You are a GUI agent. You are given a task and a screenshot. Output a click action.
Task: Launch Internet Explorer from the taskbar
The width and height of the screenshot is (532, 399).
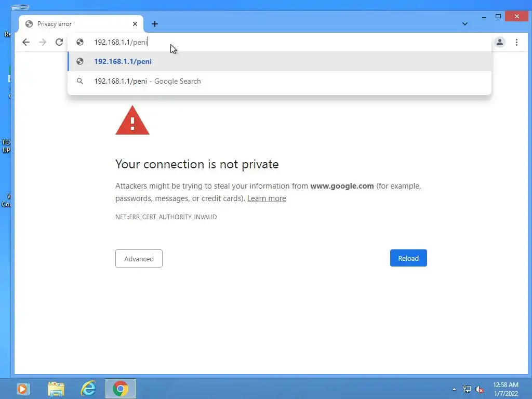point(88,389)
